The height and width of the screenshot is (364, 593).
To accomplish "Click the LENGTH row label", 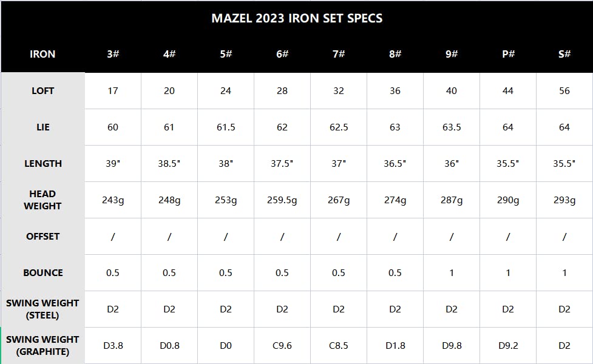I will [42, 164].
